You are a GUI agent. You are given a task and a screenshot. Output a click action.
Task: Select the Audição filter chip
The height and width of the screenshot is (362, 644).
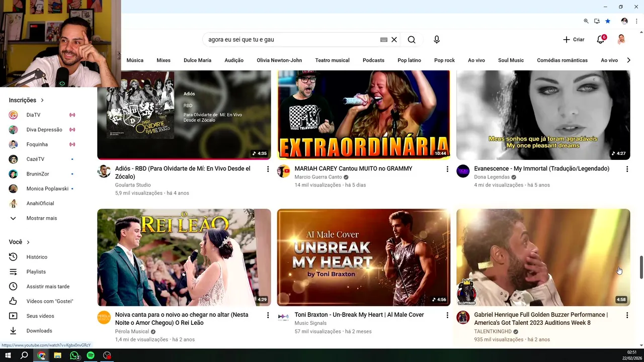[x=234, y=60]
